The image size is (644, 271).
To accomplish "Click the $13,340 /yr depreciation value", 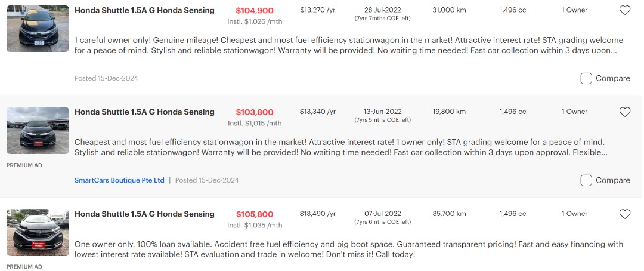I will tap(317, 112).
